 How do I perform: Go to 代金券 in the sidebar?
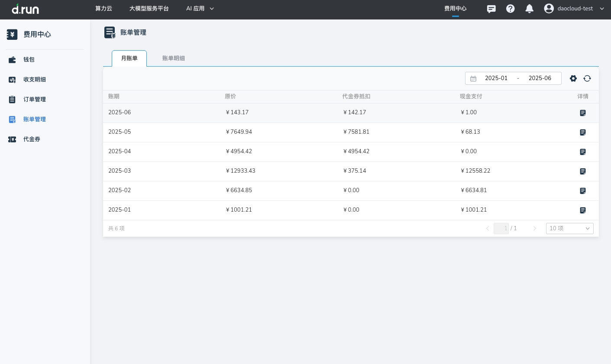(x=32, y=139)
